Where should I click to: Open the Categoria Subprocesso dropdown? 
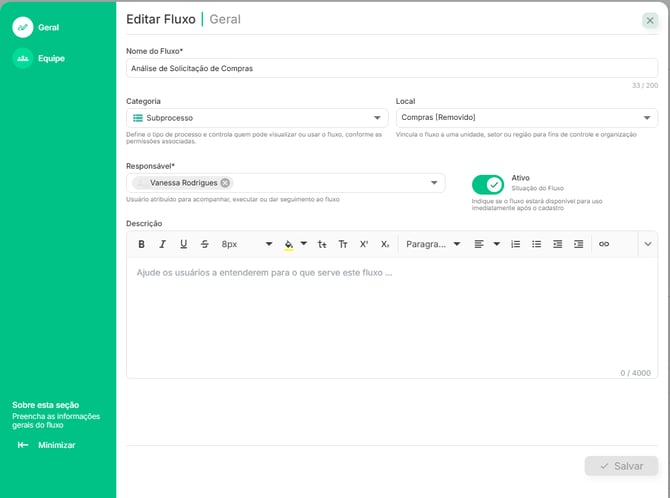257,118
